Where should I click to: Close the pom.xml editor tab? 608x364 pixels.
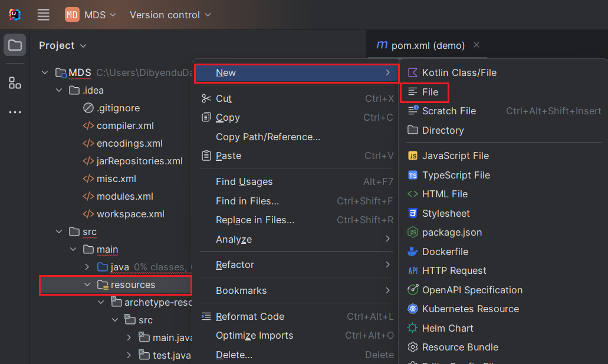tap(476, 45)
